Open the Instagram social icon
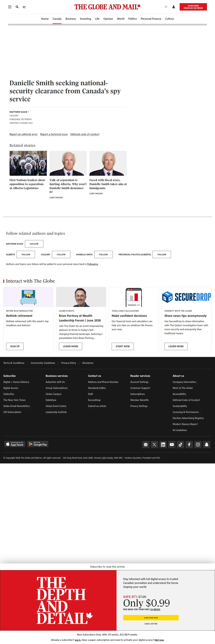Viewport: 215px width, 644px height. 198,444
